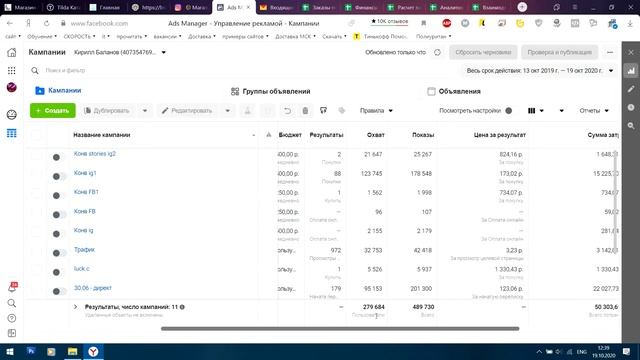This screenshot has width=640, height=360.
Task: Click browser reload page icon
Action: [47, 24]
